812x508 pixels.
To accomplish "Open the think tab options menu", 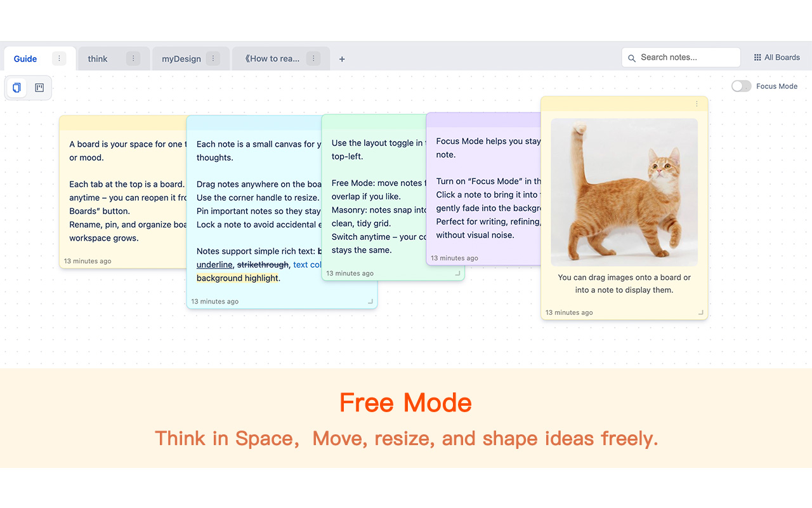I will click(x=133, y=58).
